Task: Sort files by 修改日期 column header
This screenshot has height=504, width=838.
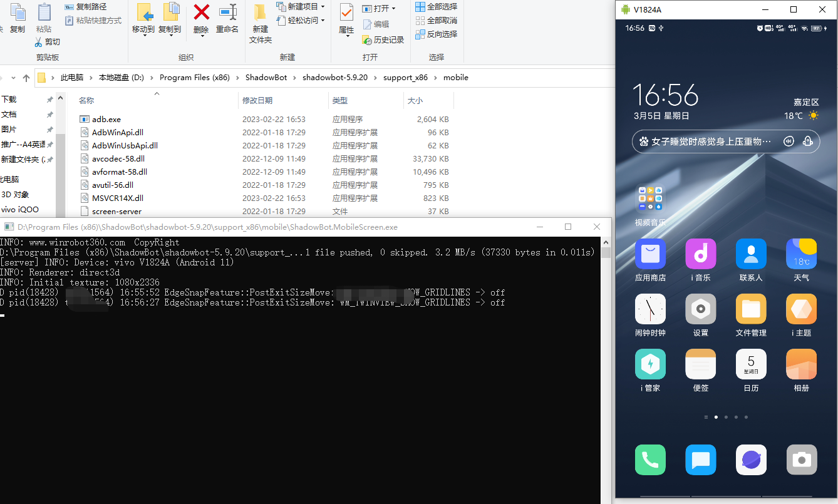Action: (x=257, y=100)
